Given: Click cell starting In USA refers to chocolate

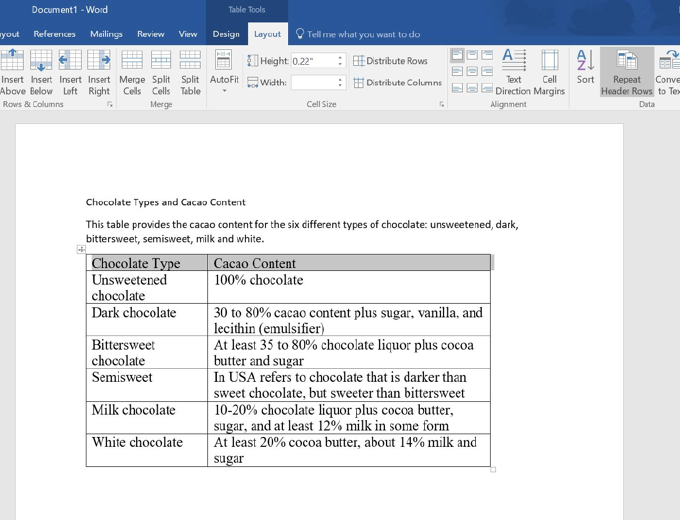Looking at the screenshot, I should coord(349,385).
